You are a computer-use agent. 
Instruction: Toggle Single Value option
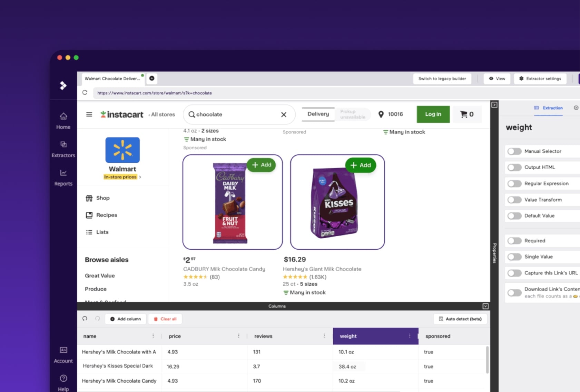click(514, 257)
